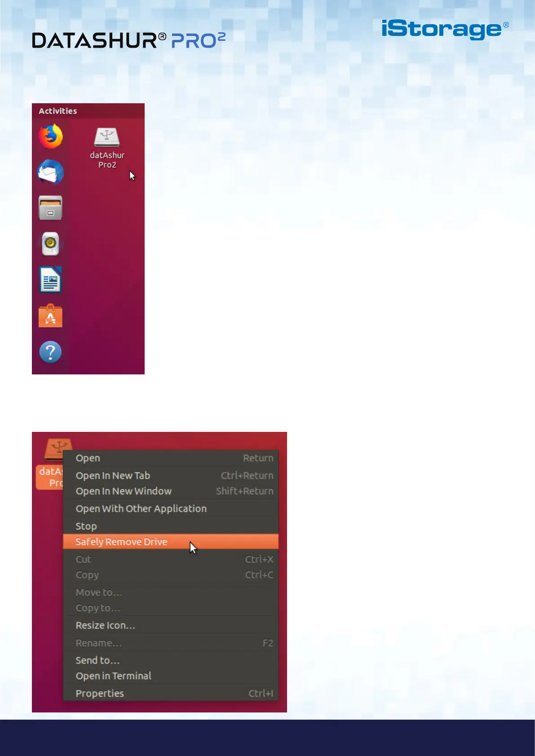Select the datAshur Pro2 desktop drive icon
The image size is (535, 756).
point(107,148)
